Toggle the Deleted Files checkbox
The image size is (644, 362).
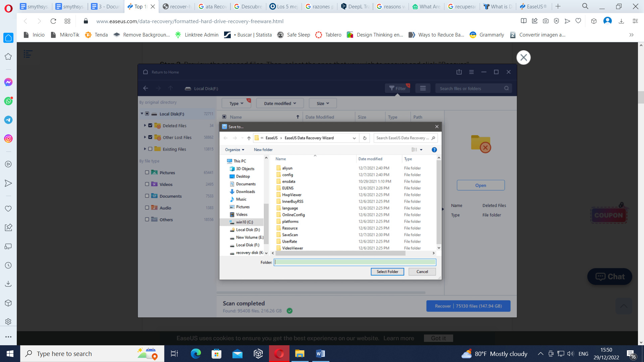click(x=150, y=126)
